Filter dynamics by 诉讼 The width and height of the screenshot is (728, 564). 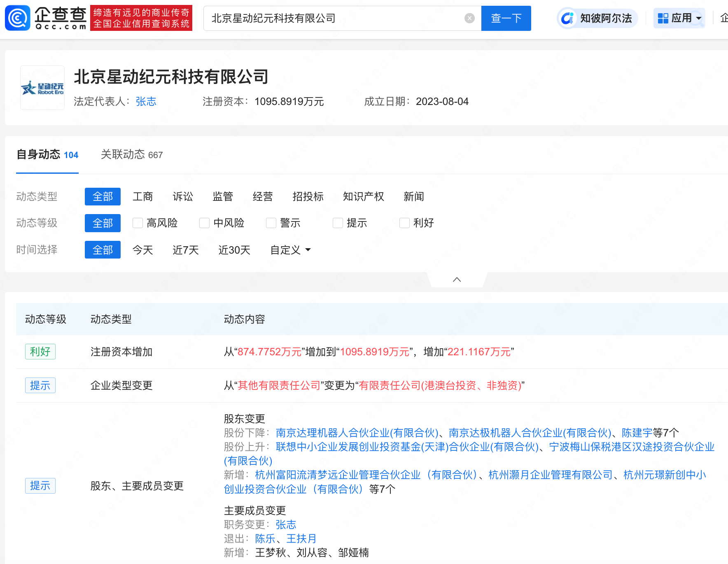(x=183, y=196)
